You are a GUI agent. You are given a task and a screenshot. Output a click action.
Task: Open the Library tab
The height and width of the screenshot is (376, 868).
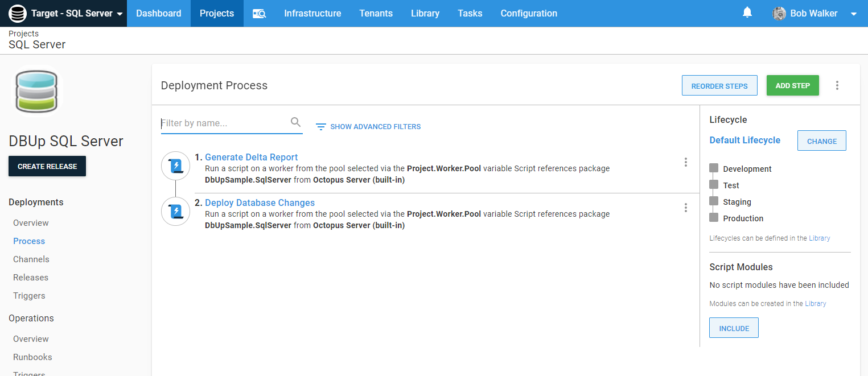[x=425, y=13]
